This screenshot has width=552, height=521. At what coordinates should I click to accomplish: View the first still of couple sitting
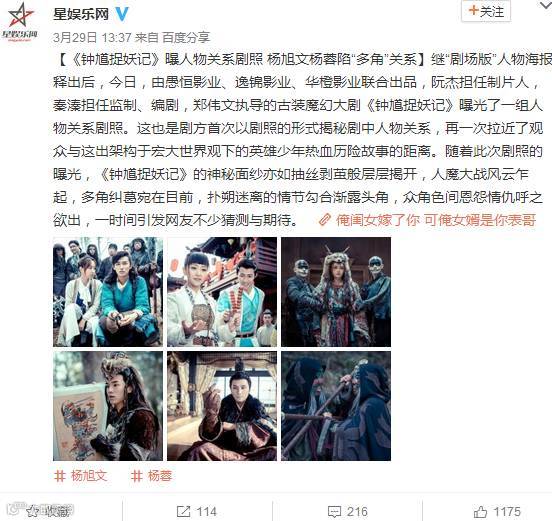pyautogui.click(x=108, y=292)
